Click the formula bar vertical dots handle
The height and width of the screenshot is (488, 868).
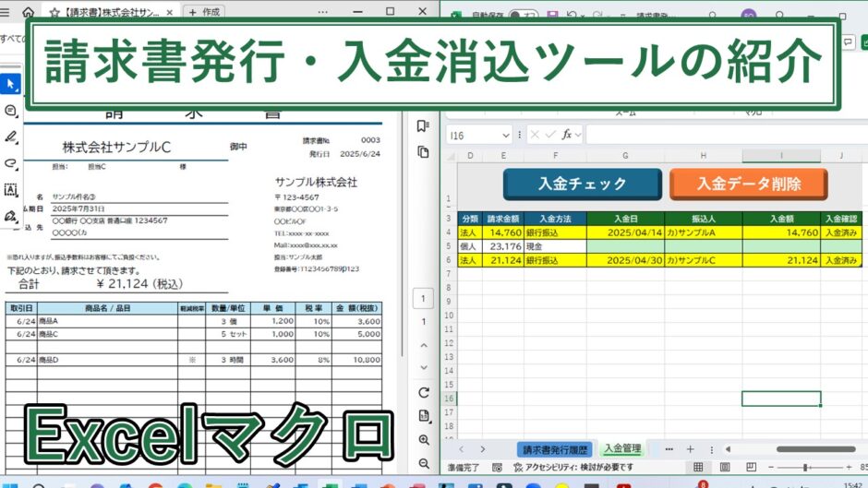point(519,135)
